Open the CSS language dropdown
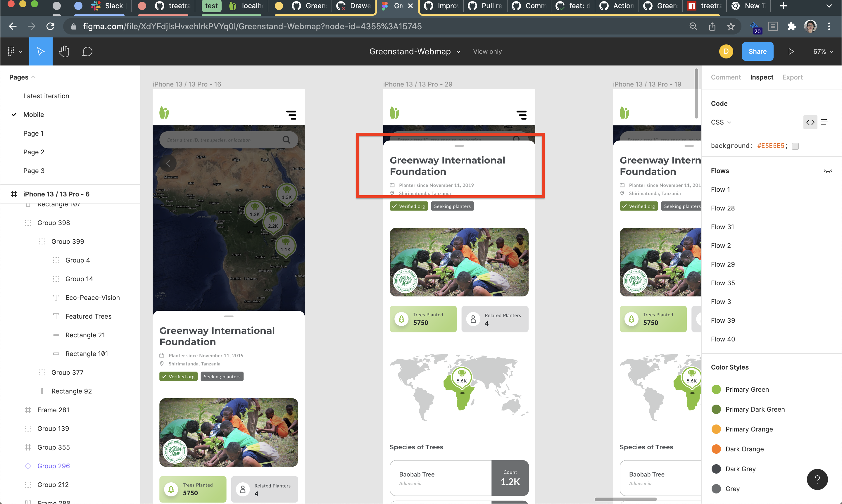Viewport: 842px width, 504px height. pos(720,122)
